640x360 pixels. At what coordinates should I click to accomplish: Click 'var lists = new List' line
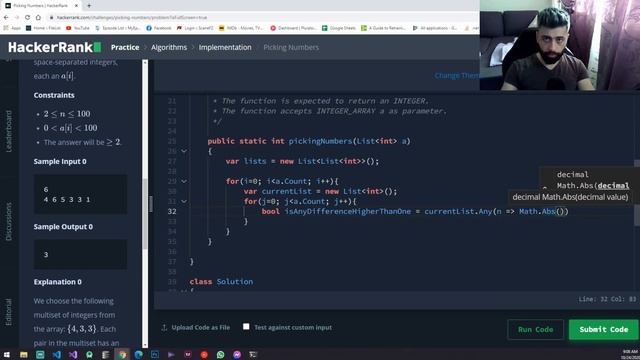[x=302, y=161]
